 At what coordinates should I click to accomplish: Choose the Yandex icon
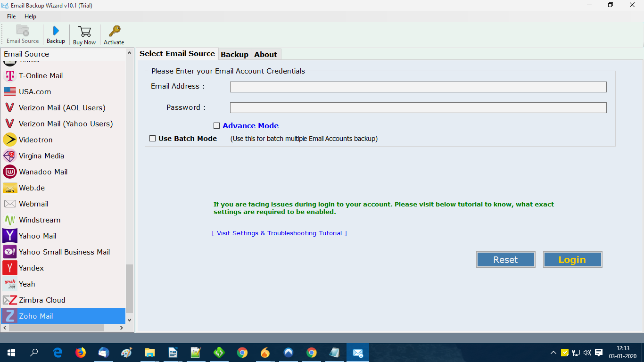coord(10,268)
